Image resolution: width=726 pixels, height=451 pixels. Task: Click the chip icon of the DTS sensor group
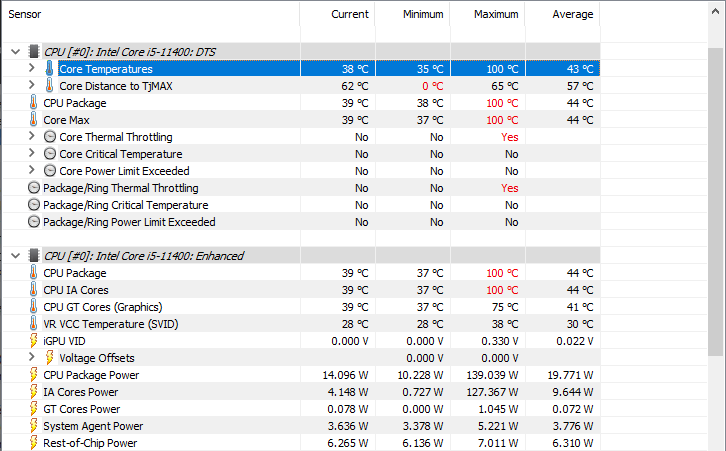(x=34, y=52)
